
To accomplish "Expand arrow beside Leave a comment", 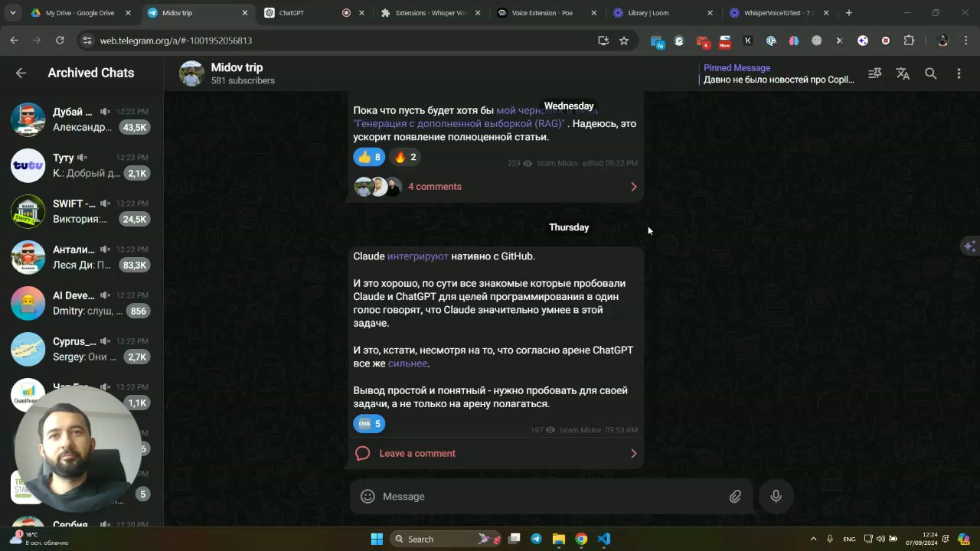I will 633,453.
